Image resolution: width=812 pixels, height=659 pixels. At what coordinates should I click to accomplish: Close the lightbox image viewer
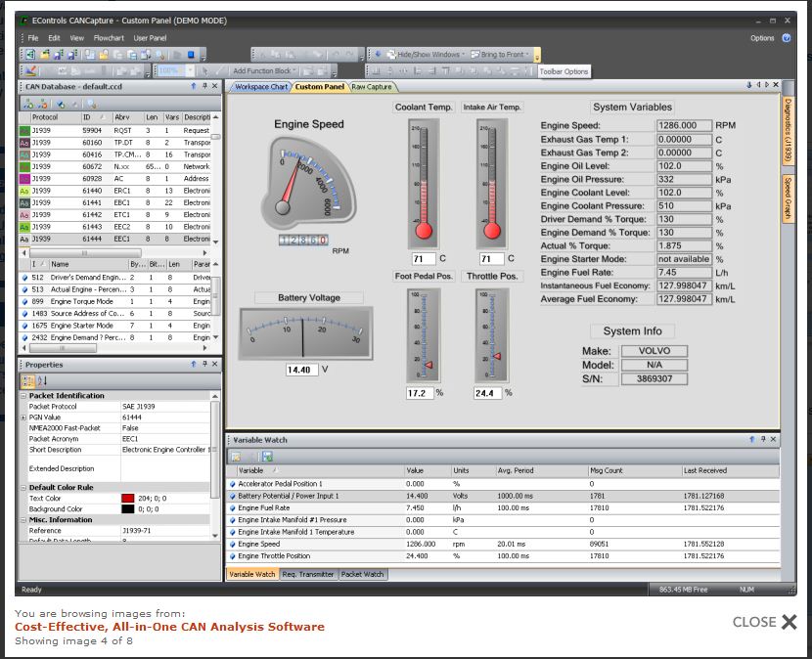(x=765, y=622)
